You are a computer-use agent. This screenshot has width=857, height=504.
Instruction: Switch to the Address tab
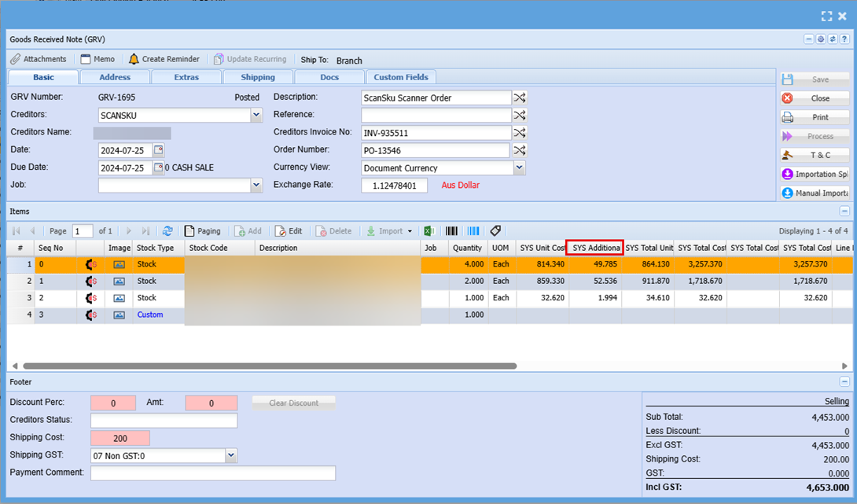[115, 77]
